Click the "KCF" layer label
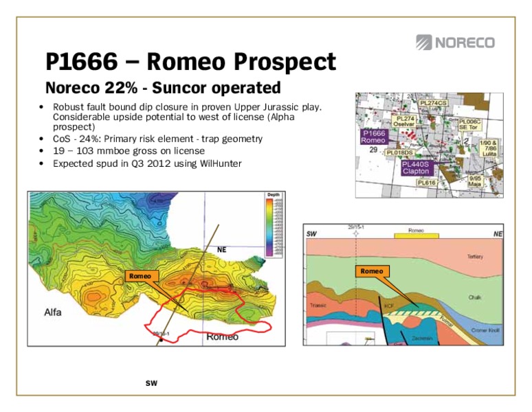This screenshot has width=532, height=412. [389, 306]
